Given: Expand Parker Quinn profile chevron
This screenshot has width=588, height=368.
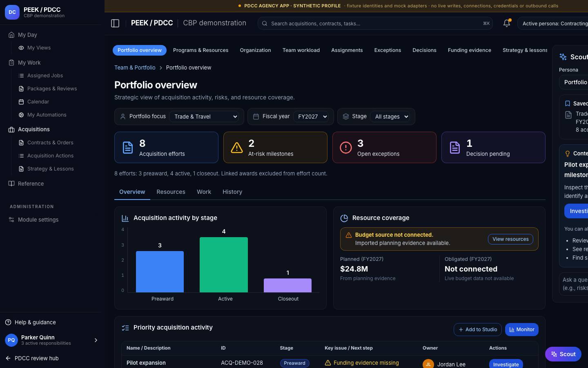Looking at the screenshot, I should point(96,340).
